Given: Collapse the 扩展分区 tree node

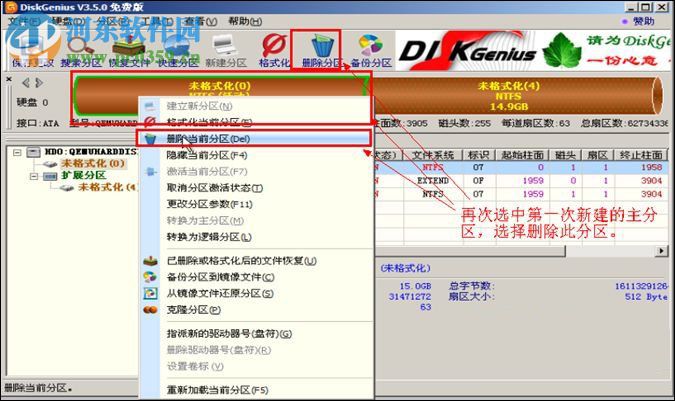Looking at the screenshot, I should point(34,176).
